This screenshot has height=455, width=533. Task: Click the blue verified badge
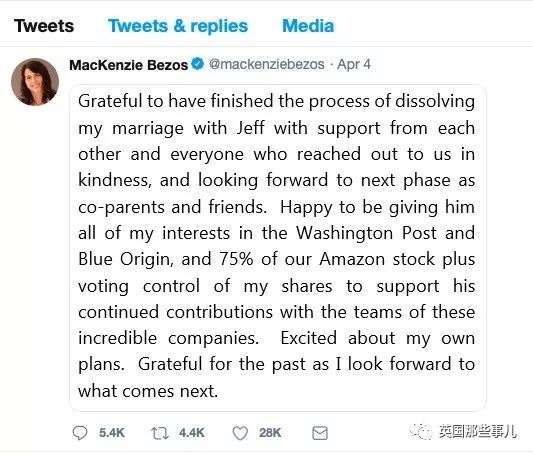pos(198,64)
